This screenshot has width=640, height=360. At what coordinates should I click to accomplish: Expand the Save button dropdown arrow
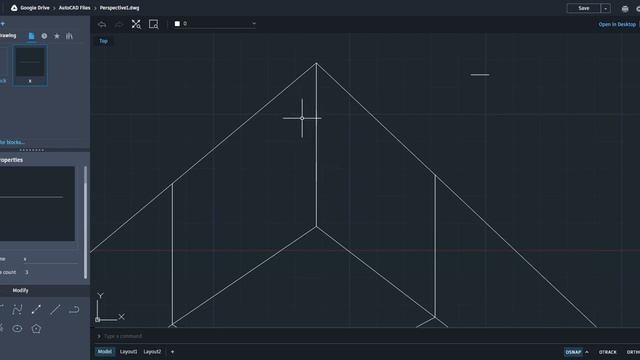[x=606, y=8]
